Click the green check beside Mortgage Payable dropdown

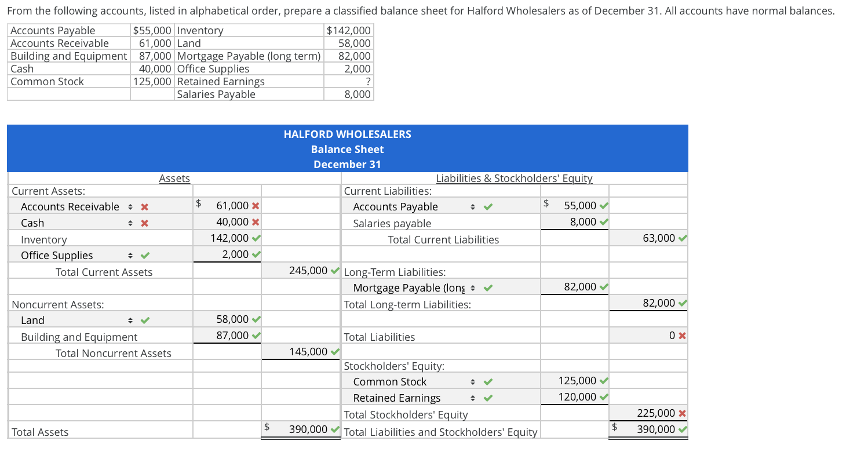click(x=488, y=288)
